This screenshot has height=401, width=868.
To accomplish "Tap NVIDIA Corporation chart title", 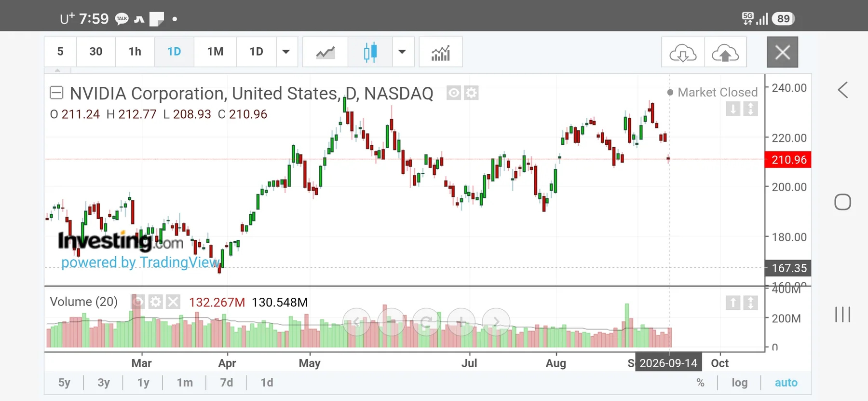I will pos(251,93).
